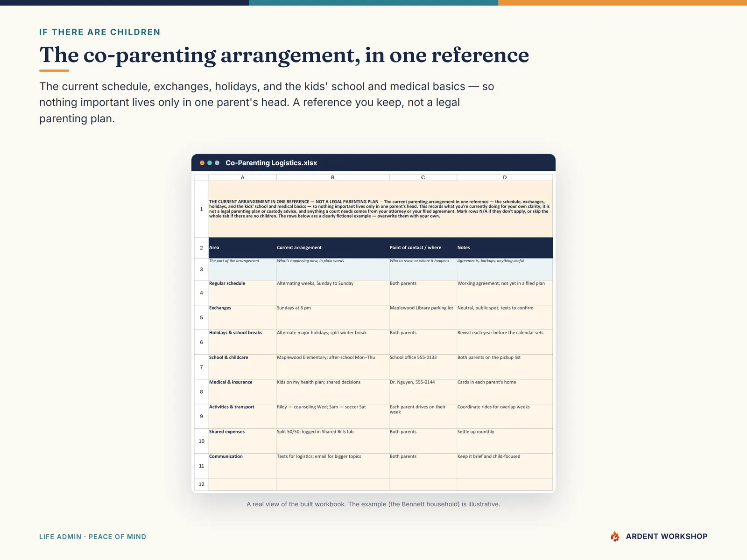Click 'Who to reach or where it happens' cell
This screenshot has width=747, height=560.
(423, 269)
